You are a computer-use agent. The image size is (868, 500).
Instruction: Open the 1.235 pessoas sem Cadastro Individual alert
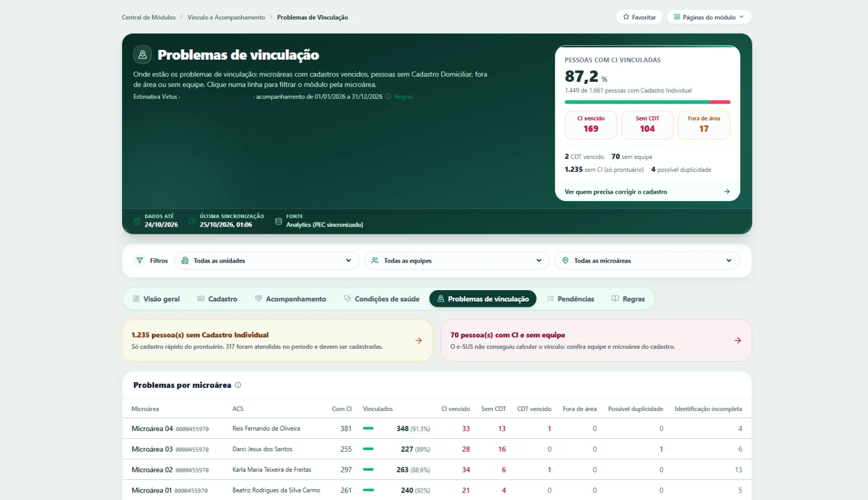pyautogui.click(x=277, y=341)
